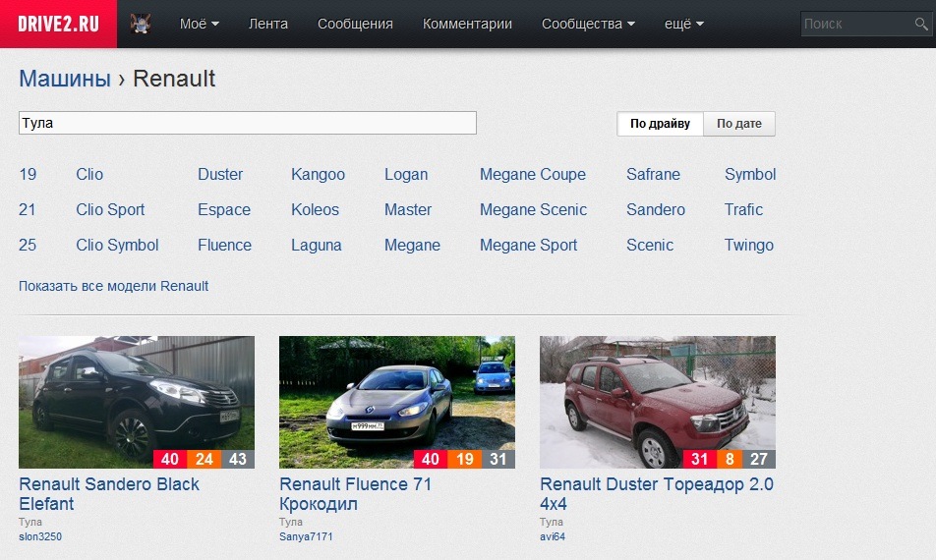Open the Safrane model link
Screen dimensions: 936x560
[x=653, y=174]
